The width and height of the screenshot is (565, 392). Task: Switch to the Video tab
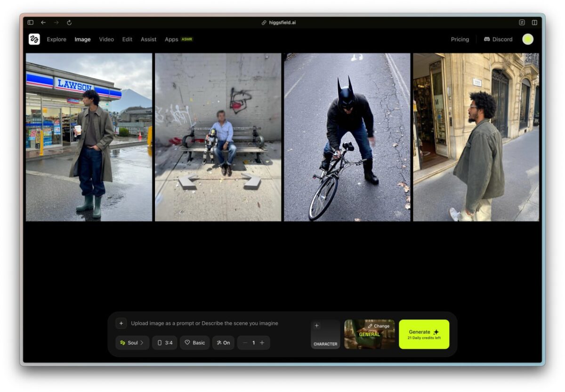106,40
